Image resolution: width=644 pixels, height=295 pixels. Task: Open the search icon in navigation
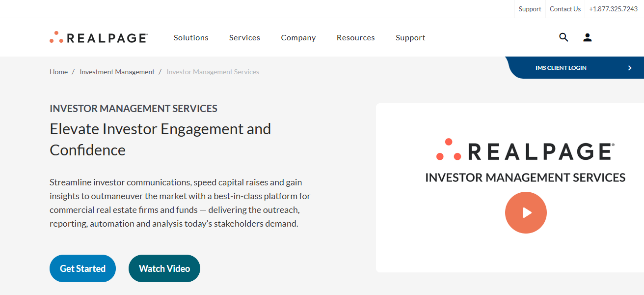coord(563,37)
